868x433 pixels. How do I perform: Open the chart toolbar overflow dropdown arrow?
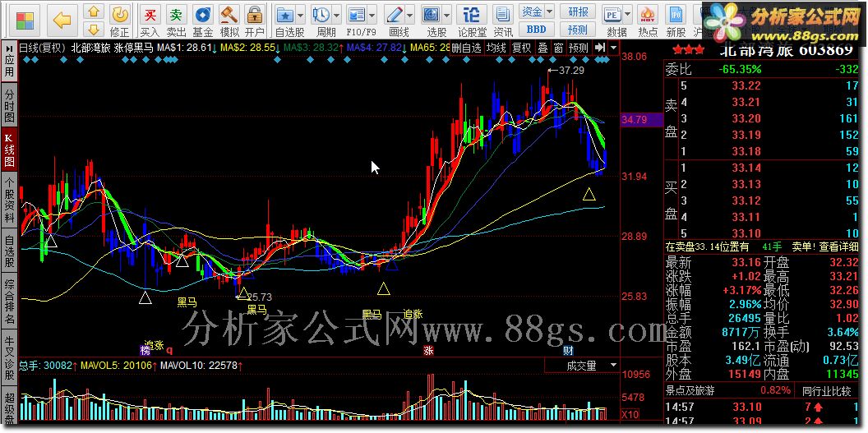[613, 48]
